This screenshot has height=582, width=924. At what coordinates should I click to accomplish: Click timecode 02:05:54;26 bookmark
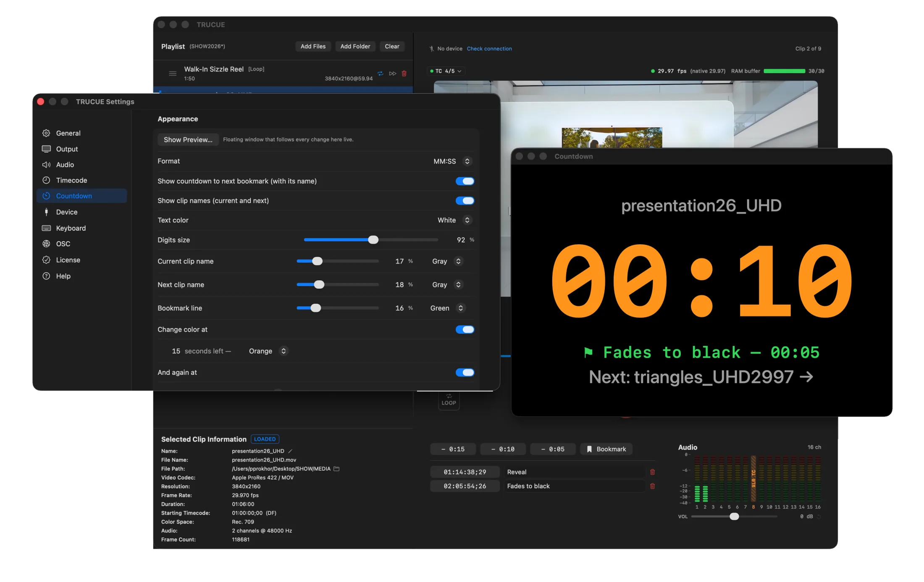465,486
